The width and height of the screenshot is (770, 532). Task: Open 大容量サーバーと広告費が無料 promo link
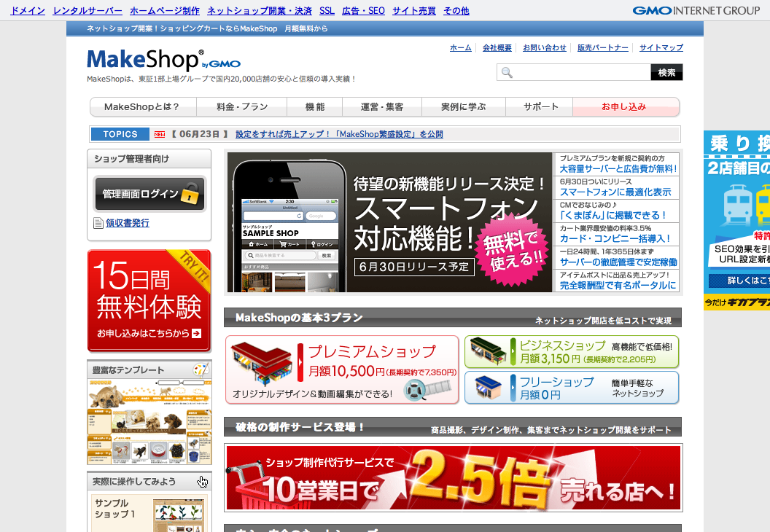click(618, 169)
